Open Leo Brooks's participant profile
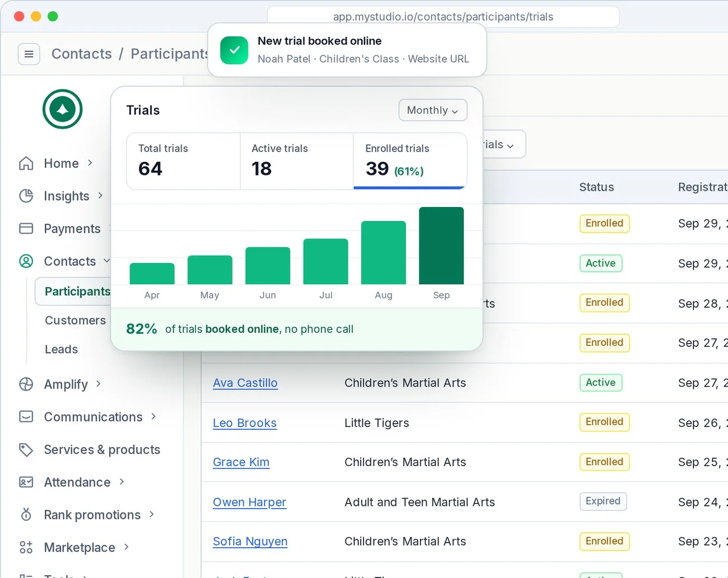This screenshot has height=578, width=728. (245, 424)
